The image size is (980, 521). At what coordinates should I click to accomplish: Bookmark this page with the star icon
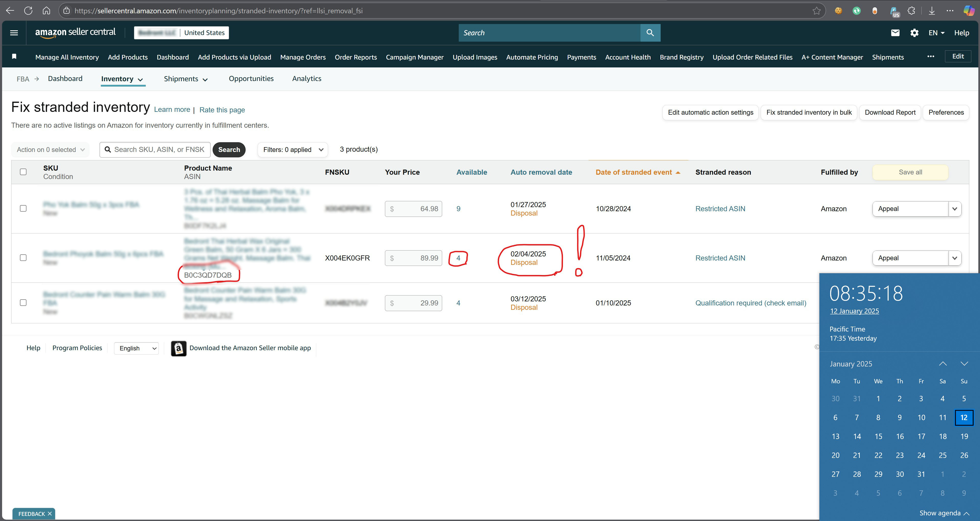[816, 11]
